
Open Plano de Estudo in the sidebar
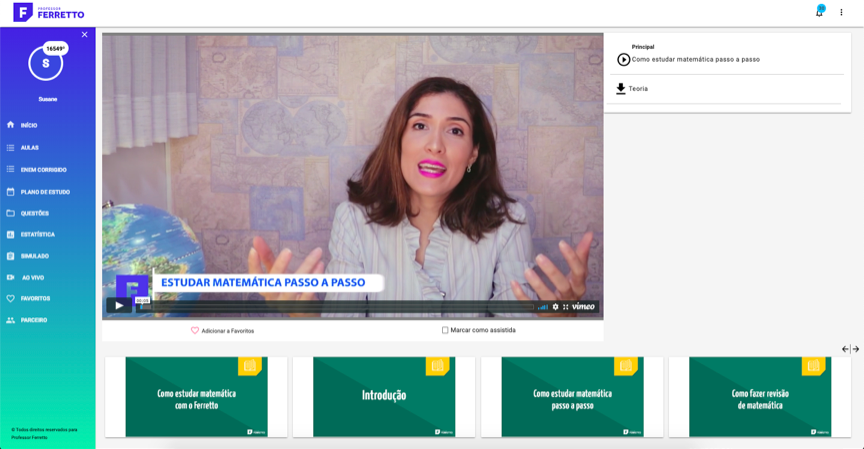[44, 191]
